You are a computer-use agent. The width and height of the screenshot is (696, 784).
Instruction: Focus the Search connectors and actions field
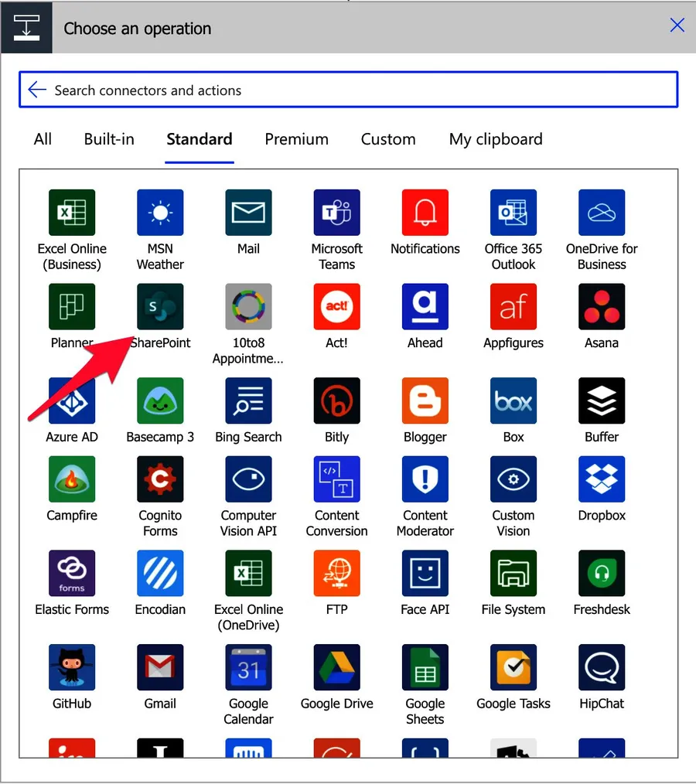(348, 90)
